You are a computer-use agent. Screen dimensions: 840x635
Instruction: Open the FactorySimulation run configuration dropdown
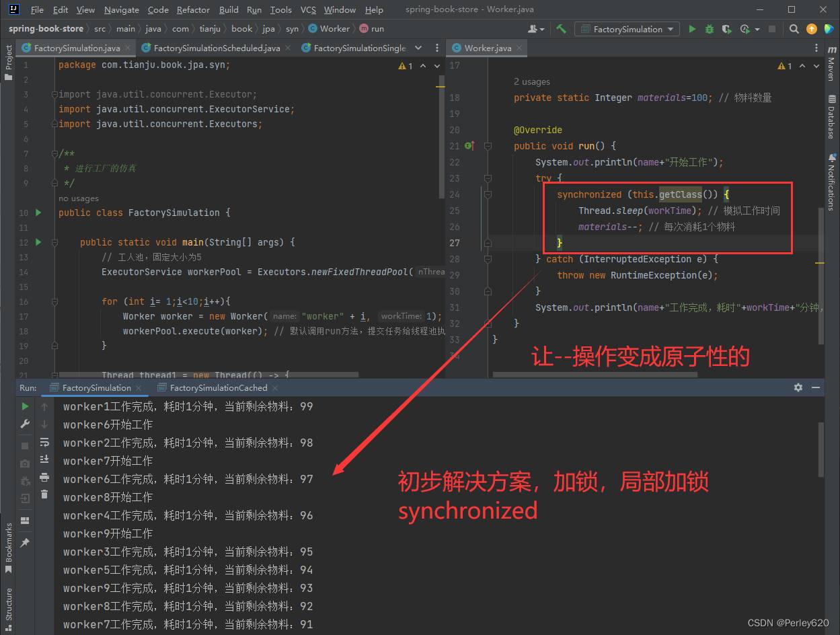(x=627, y=29)
